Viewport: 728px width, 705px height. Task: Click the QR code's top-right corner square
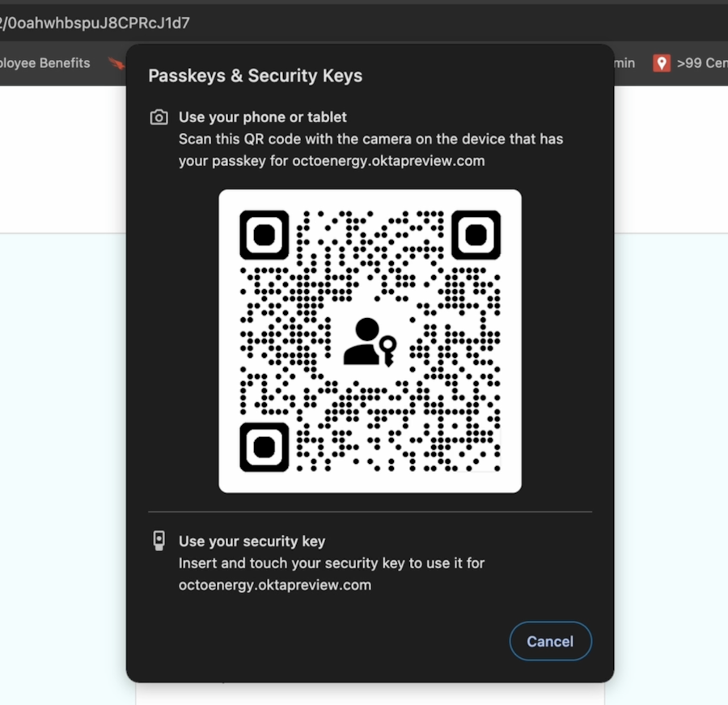476,235
